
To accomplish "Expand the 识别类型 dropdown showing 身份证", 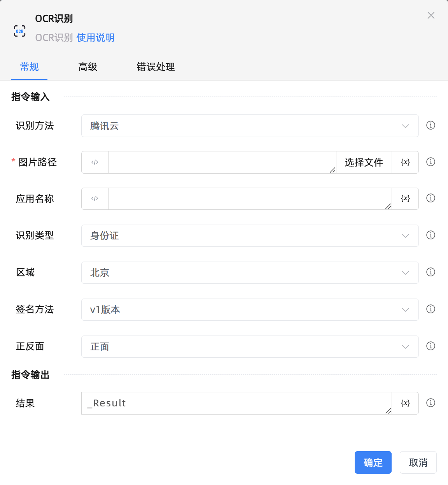I will pyautogui.click(x=250, y=235).
